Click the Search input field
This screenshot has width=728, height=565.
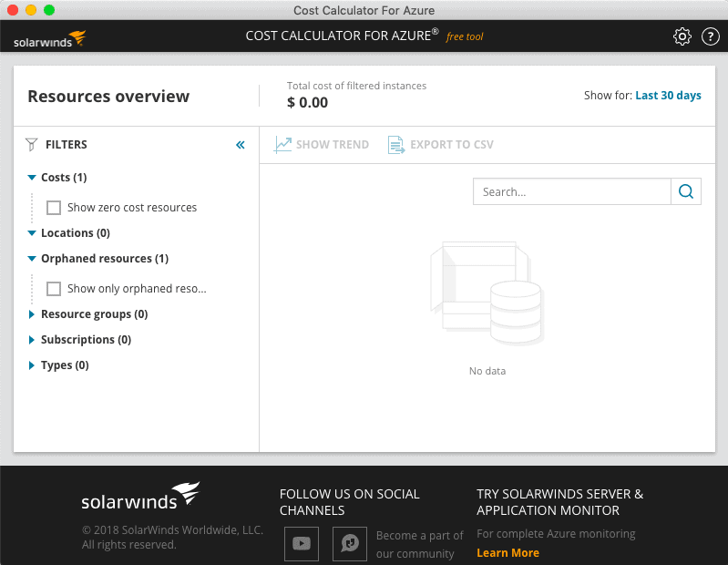[x=572, y=191]
